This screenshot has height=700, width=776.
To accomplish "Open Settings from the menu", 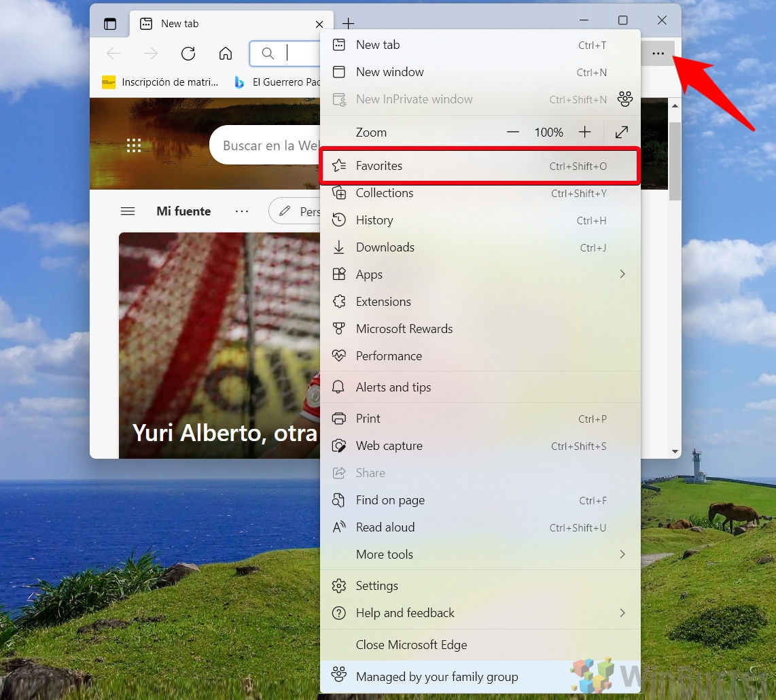I will point(480,586).
